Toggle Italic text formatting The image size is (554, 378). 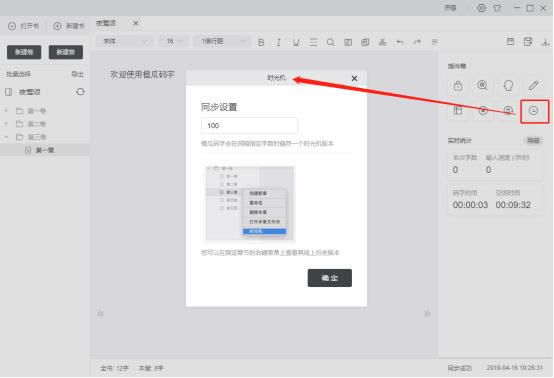pyautogui.click(x=278, y=42)
